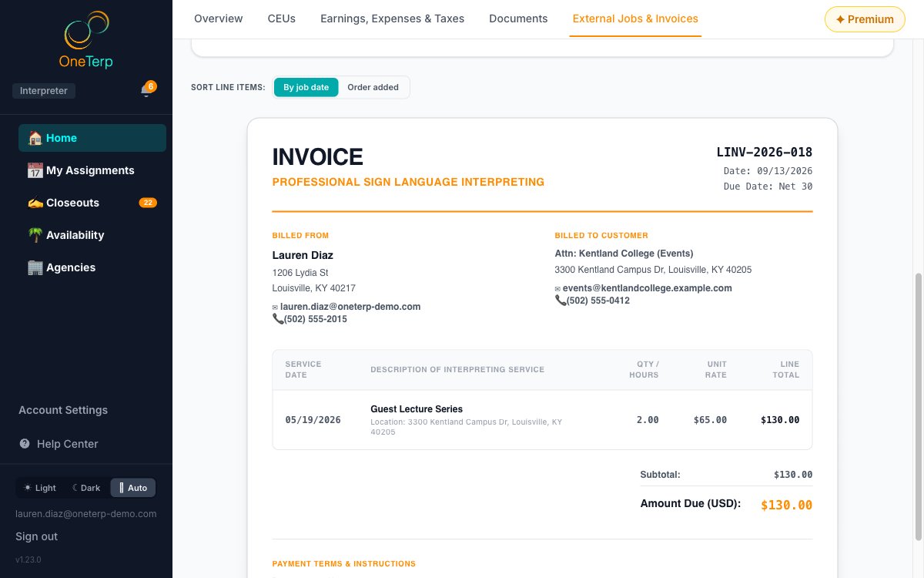Image resolution: width=924 pixels, height=578 pixels.
Task: Click the orange Amount Due $130.00
Action: pos(787,506)
